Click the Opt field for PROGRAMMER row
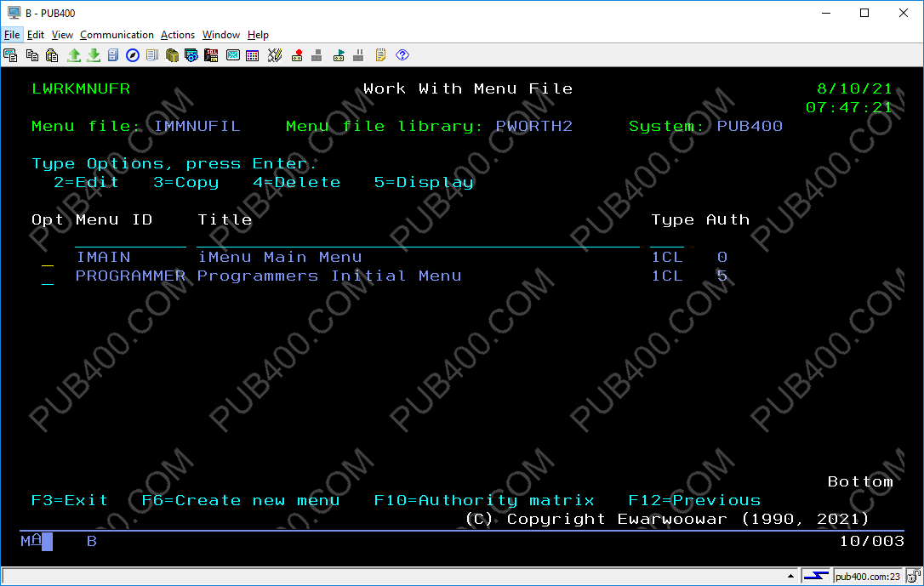Viewport: 924px width, 586px height. click(x=48, y=276)
